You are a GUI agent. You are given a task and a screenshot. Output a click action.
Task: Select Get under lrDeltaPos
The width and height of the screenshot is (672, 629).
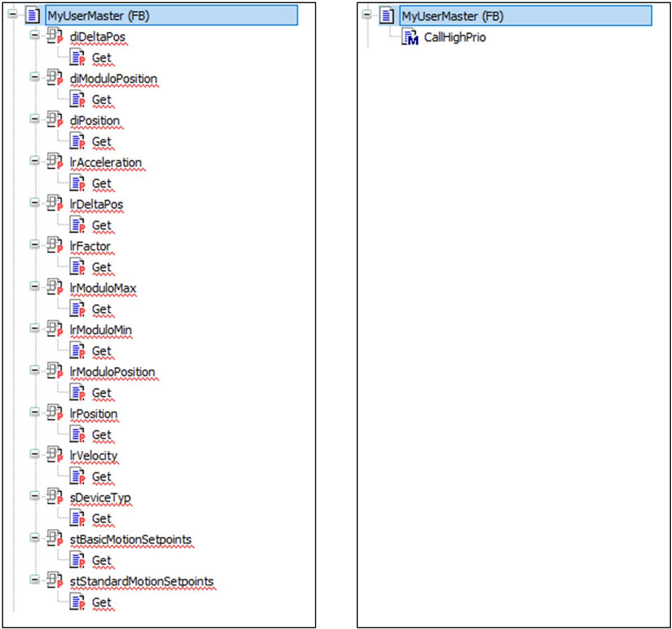tap(102, 225)
